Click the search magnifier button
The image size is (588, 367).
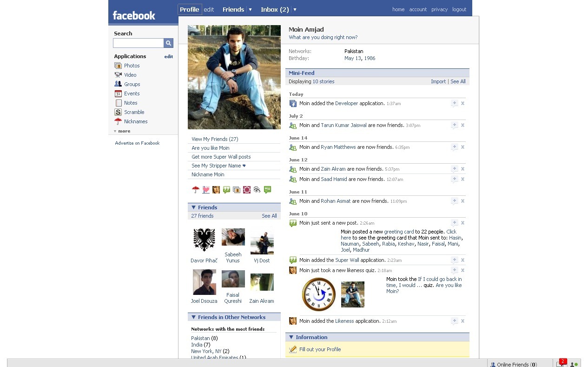(x=168, y=43)
